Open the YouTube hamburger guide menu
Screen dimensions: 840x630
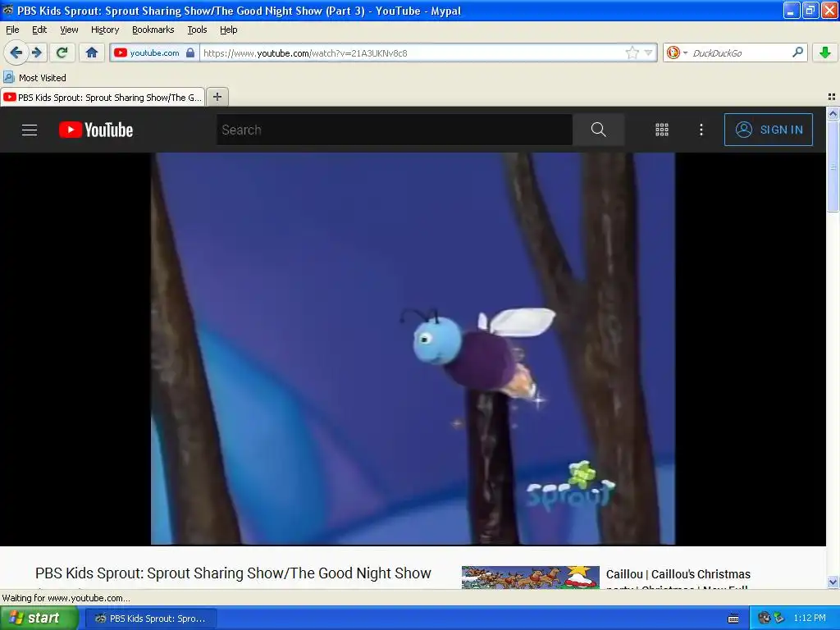[30, 130]
